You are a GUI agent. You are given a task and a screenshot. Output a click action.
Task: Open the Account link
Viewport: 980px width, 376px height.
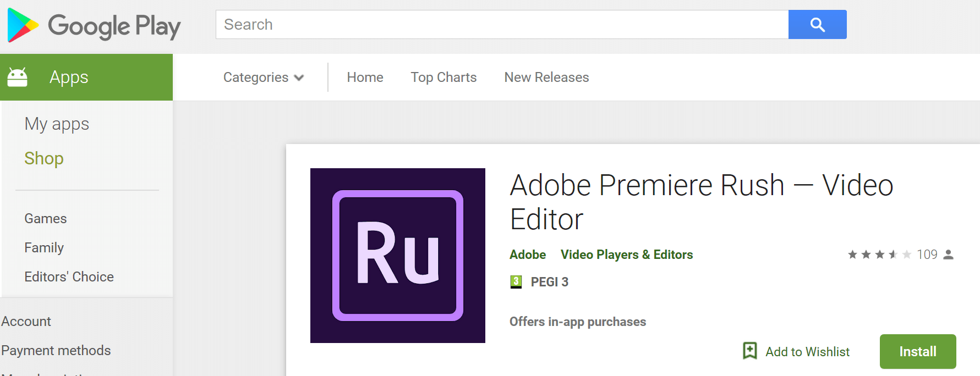click(x=26, y=321)
